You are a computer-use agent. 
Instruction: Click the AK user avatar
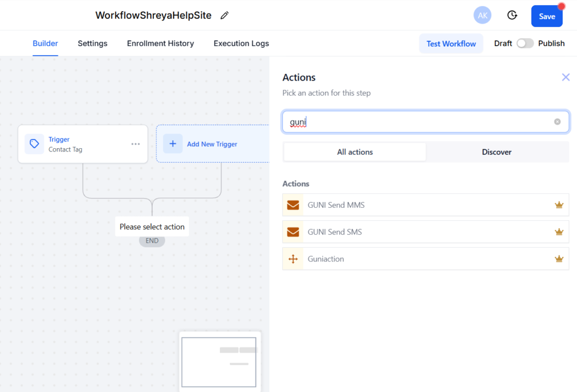click(x=482, y=15)
